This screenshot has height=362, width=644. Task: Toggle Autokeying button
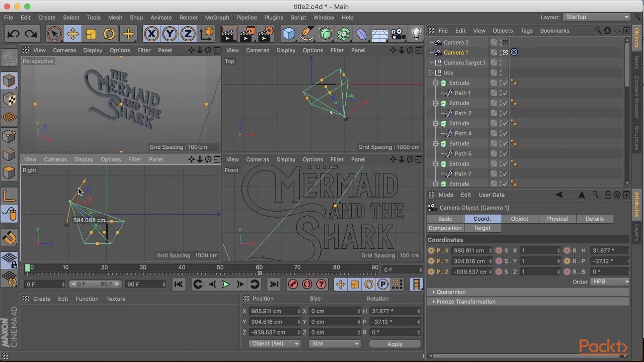[307, 284]
